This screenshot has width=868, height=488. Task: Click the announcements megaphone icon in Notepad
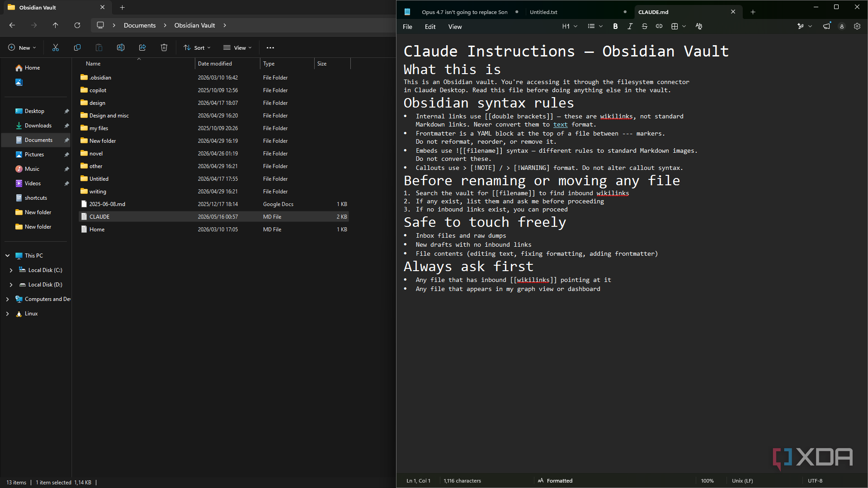(826, 26)
